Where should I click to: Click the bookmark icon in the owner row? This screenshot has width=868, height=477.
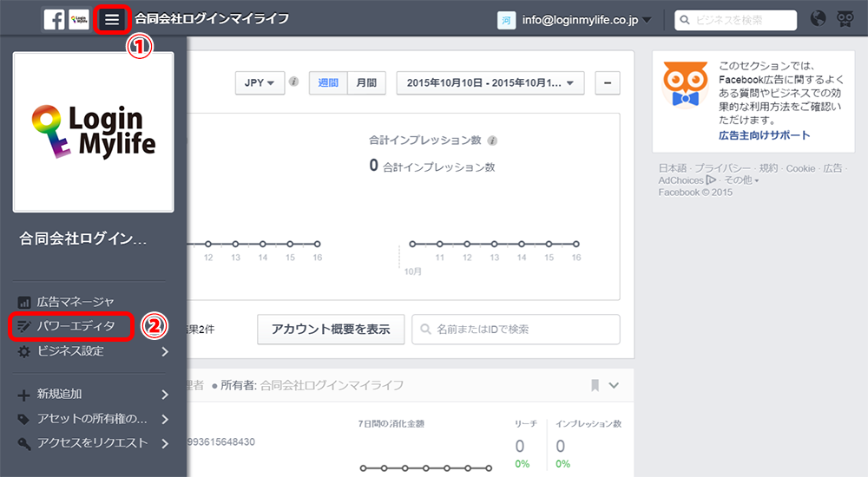(x=595, y=385)
